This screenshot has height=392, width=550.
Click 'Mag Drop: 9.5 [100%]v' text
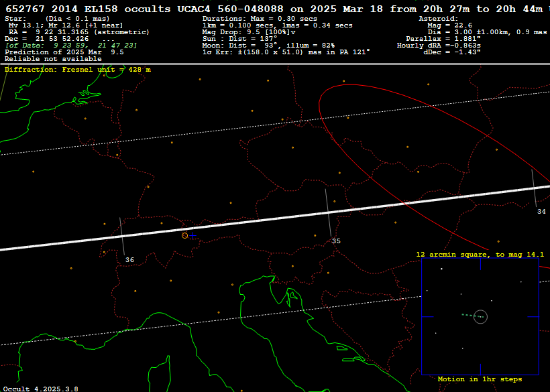pyautogui.click(x=249, y=32)
